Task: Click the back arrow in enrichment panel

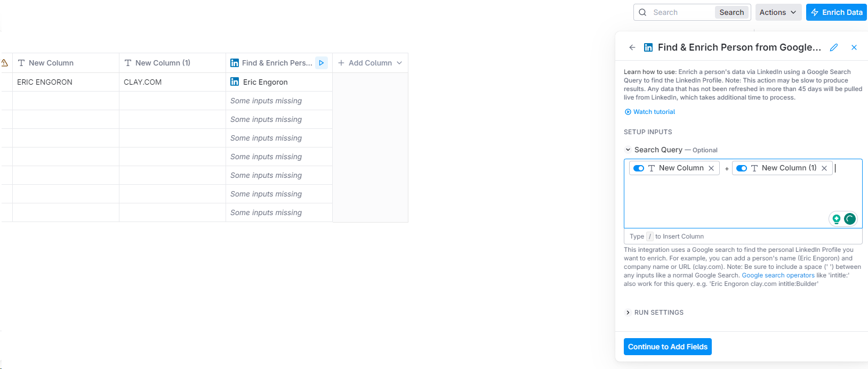Action: pos(632,47)
